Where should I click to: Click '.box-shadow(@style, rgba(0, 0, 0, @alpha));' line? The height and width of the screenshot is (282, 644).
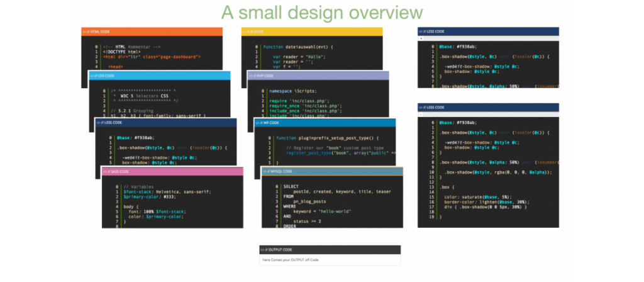(498, 172)
